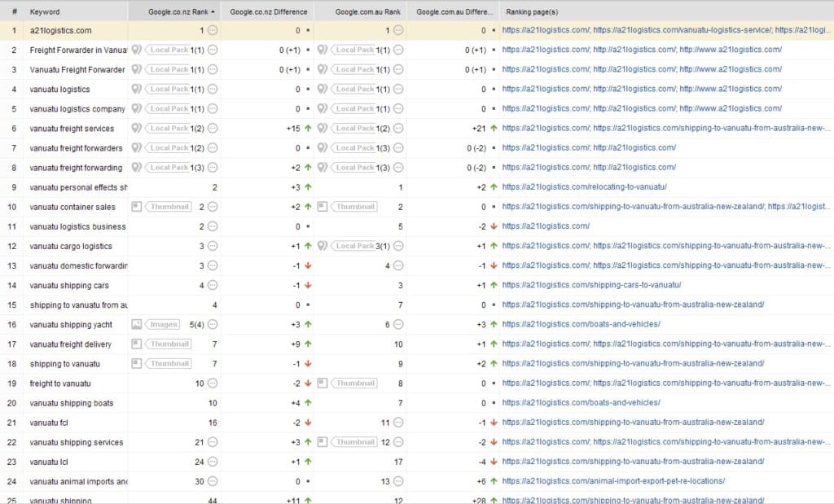The height and width of the screenshot is (504, 834).
Task: Click the Google.co.nz Difference column header
Action: tap(269, 11)
